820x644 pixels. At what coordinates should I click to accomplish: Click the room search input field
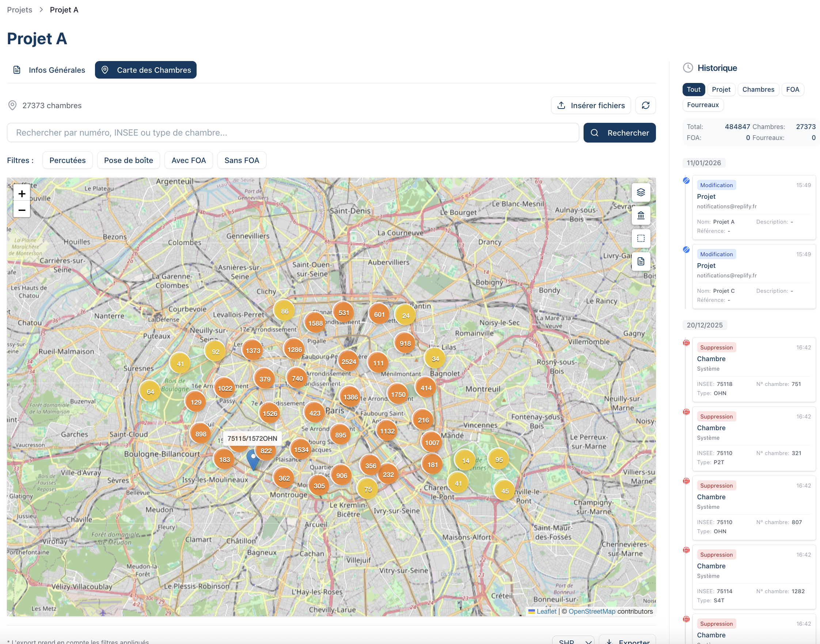[293, 133]
